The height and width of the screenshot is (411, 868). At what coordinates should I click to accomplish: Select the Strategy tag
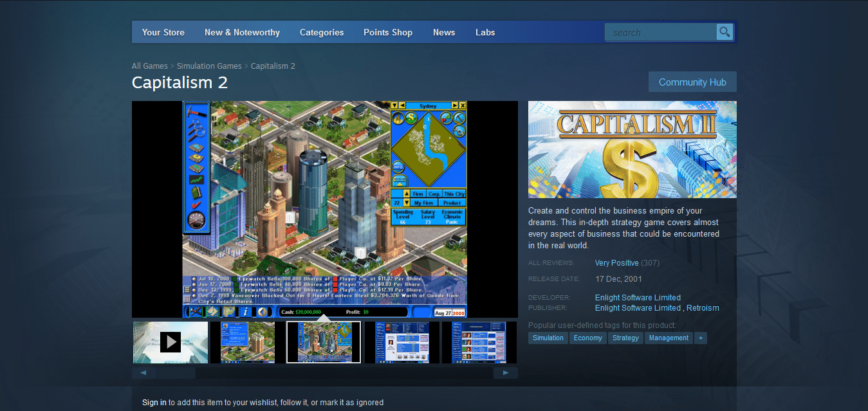pyautogui.click(x=625, y=338)
